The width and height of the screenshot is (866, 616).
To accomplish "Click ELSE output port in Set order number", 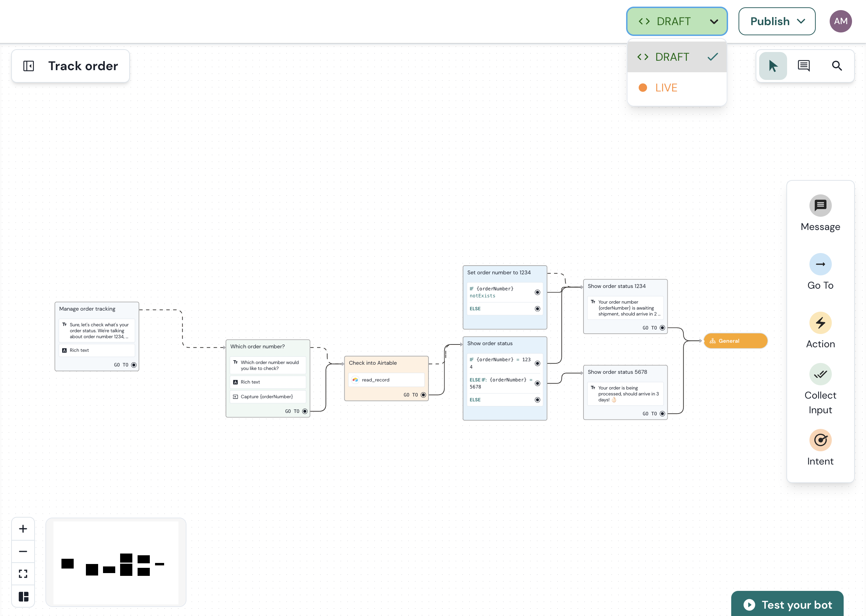I will coord(537,309).
